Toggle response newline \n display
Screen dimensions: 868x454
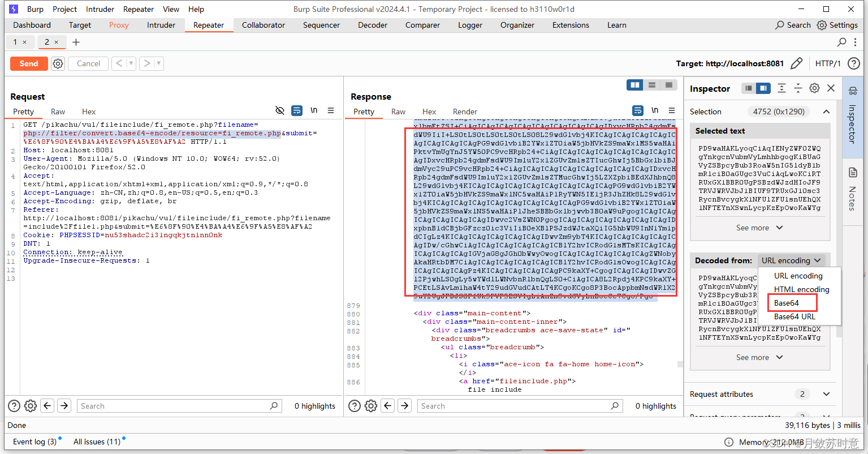point(655,110)
